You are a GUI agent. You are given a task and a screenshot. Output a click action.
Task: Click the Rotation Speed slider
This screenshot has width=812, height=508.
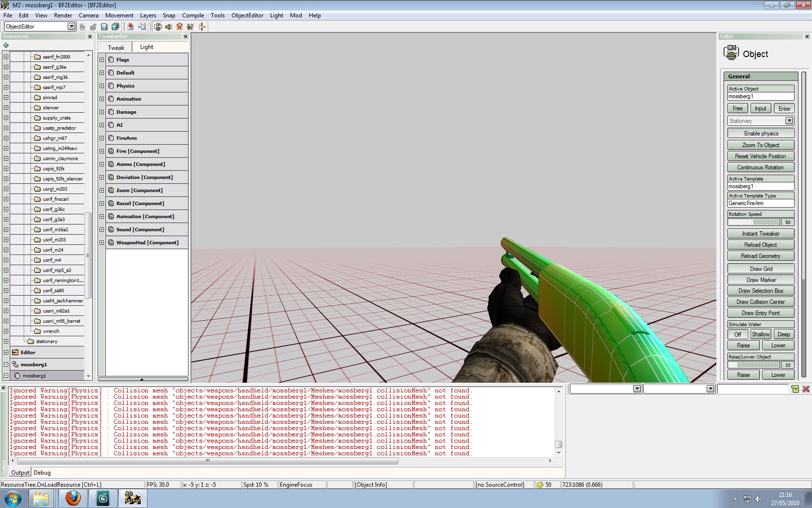pyautogui.click(x=754, y=222)
